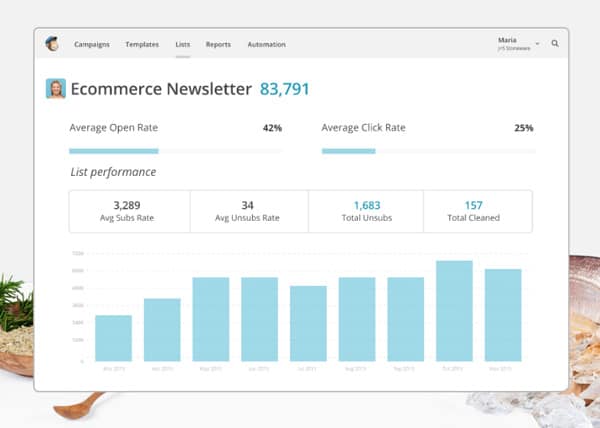Open the Reports section

click(218, 44)
